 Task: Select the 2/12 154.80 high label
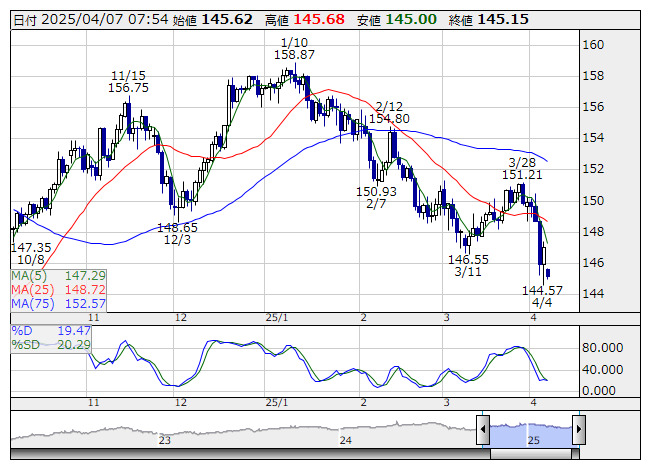(389, 112)
